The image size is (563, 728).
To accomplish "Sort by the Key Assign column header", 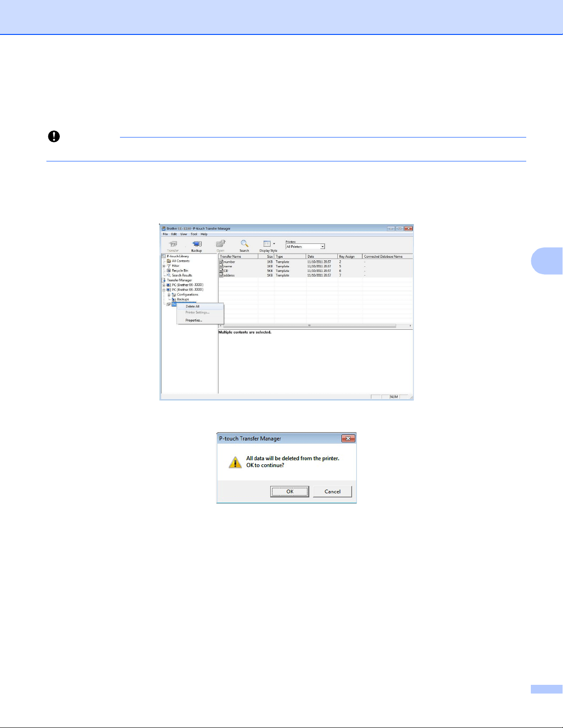I will (350, 256).
